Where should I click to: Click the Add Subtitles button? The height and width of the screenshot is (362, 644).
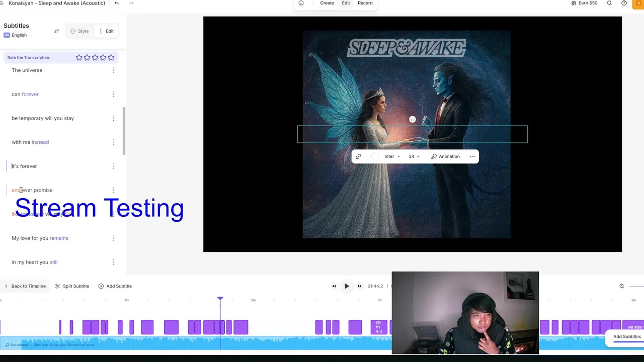[x=627, y=337]
